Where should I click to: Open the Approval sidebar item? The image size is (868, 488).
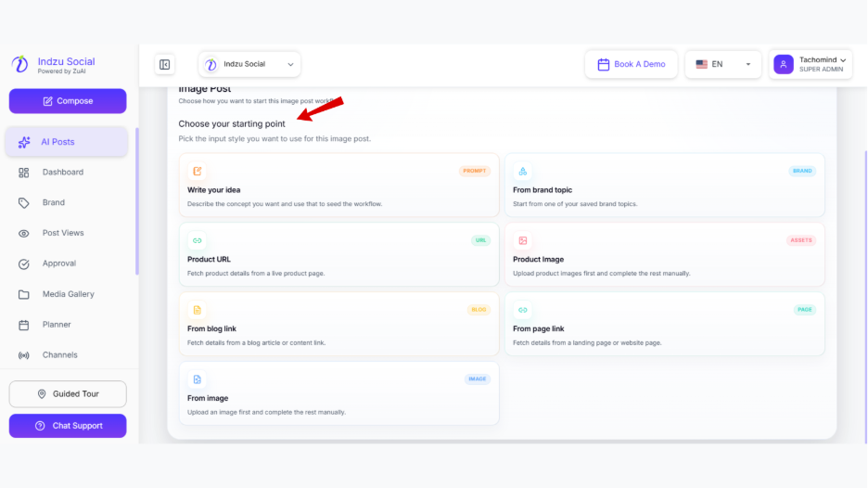pyautogui.click(x=67, y=263)
